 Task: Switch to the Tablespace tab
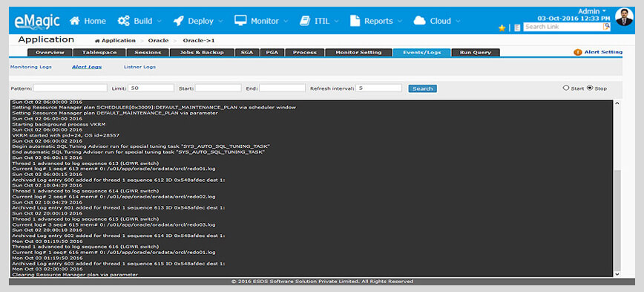(x=99, y=53)
